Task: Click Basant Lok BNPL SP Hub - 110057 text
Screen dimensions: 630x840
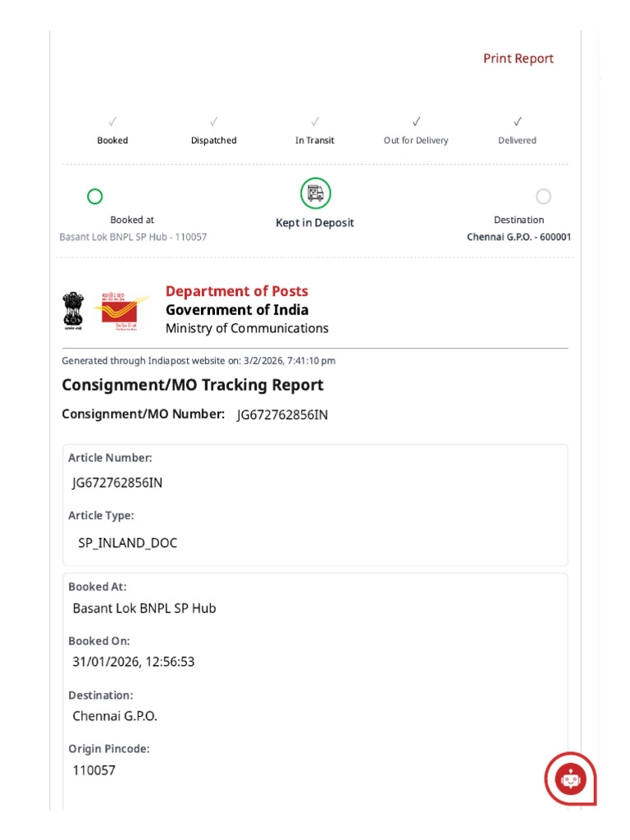Action: click(x=133, y=237)
